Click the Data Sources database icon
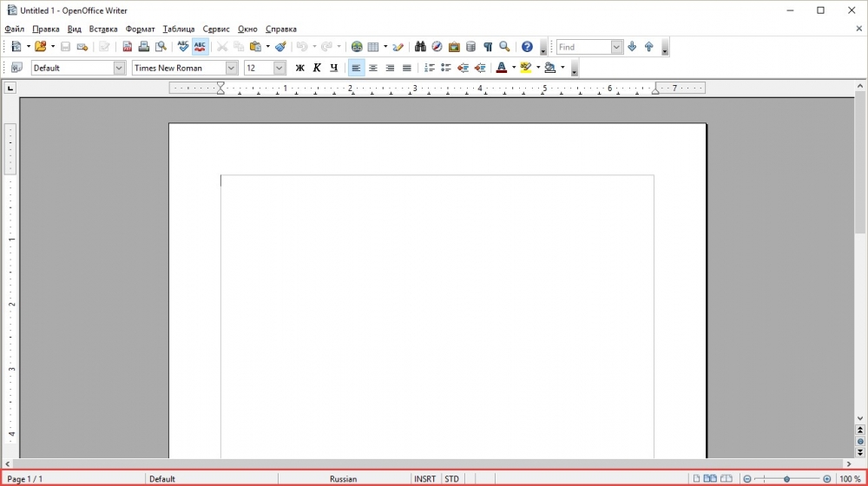This screenshot has width=868, height=486. click(470, 47)
